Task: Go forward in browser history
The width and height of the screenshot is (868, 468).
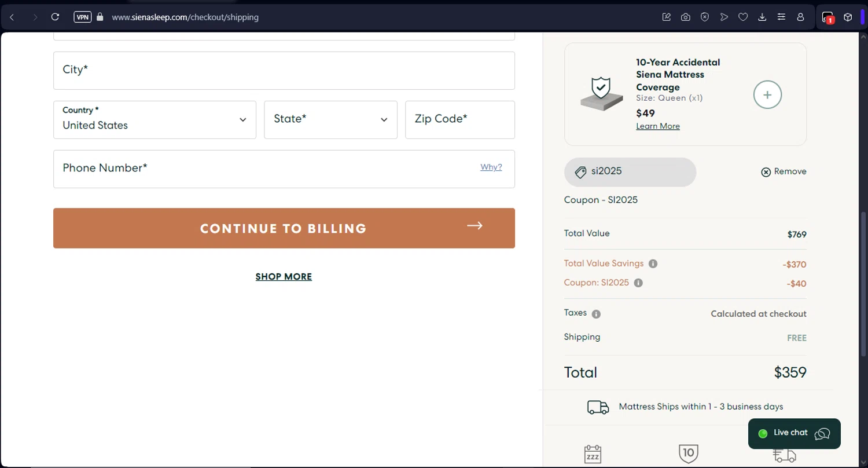Action: pos(35,17)
